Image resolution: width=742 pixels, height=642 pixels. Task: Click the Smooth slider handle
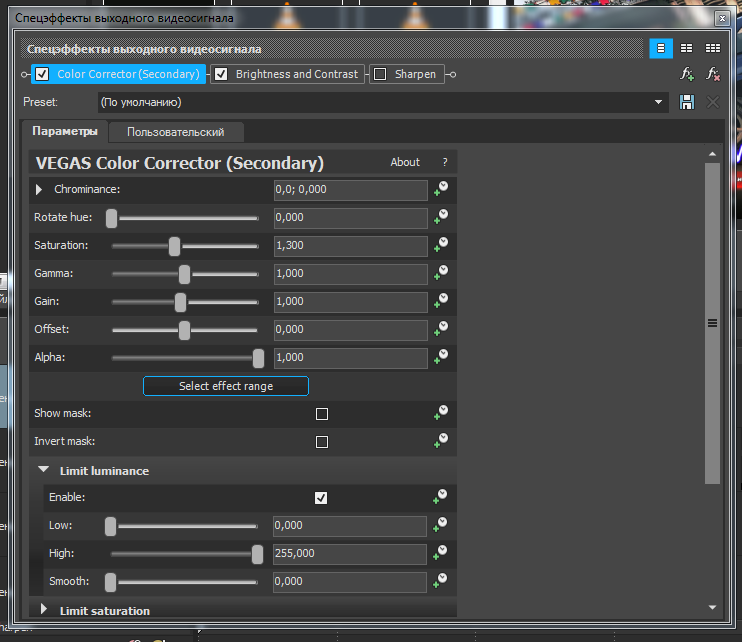pyautogui.click(x=111, y=582)
